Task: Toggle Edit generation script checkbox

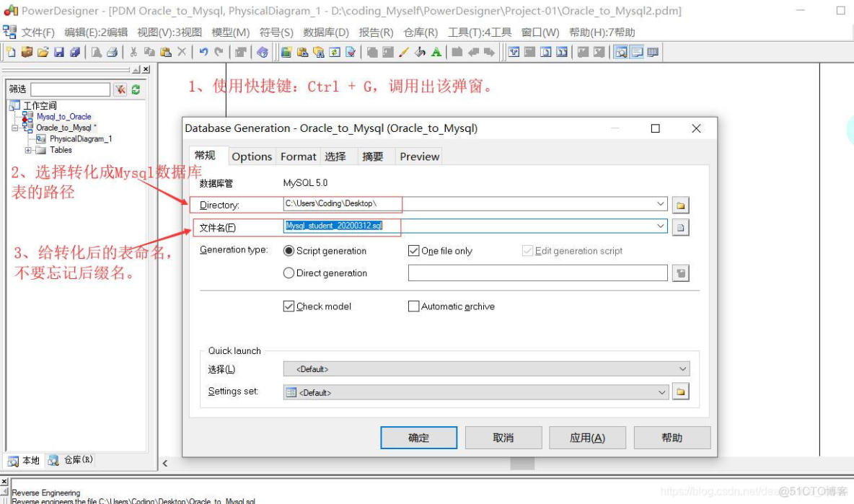Action: click(x=527, y=251)
